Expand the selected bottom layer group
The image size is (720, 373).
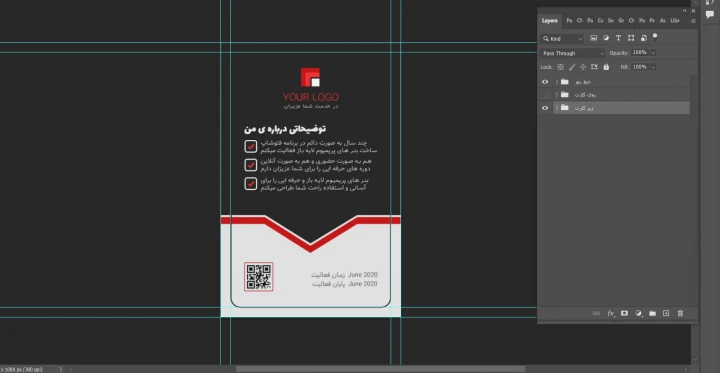pyautogui.click(x=557, y=108)
